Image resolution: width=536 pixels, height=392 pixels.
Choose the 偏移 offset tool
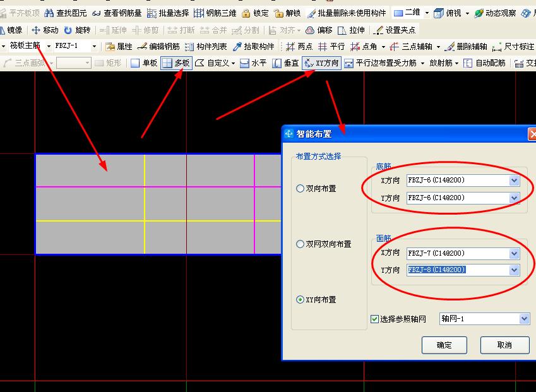319,30
